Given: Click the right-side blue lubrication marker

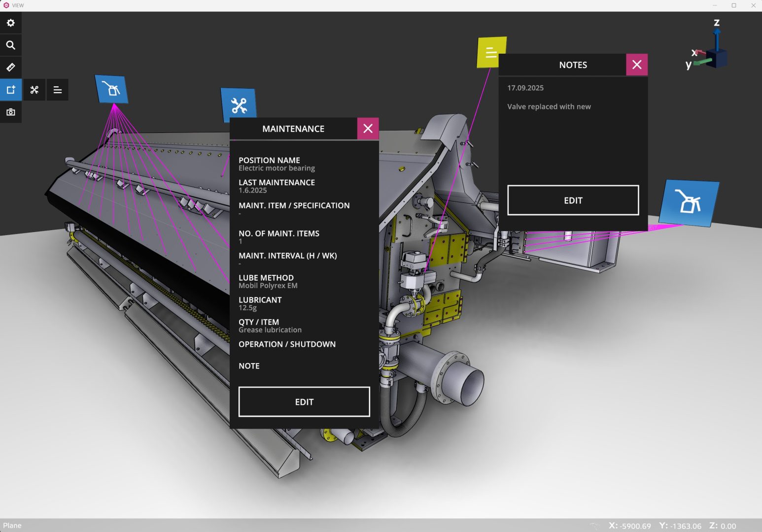Looking at the screenshot, I should [690, 202].
